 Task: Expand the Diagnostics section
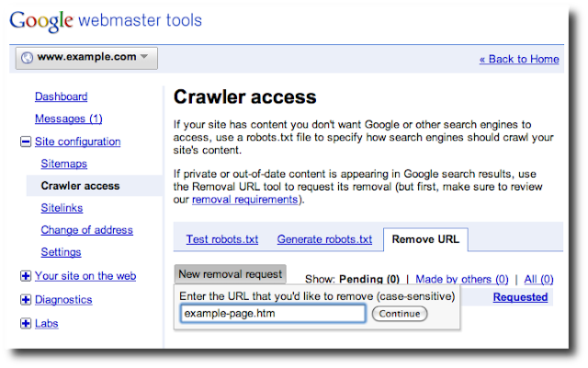26,299
